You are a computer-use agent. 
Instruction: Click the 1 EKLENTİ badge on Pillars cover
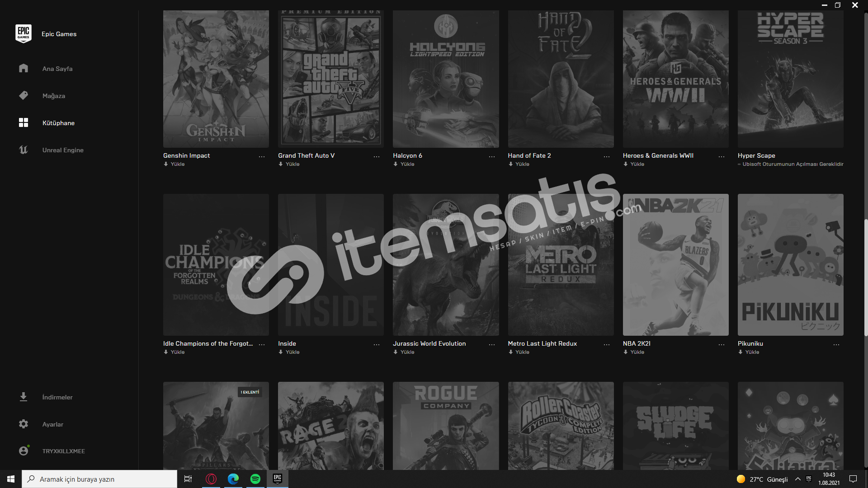(x=250, y=392)
